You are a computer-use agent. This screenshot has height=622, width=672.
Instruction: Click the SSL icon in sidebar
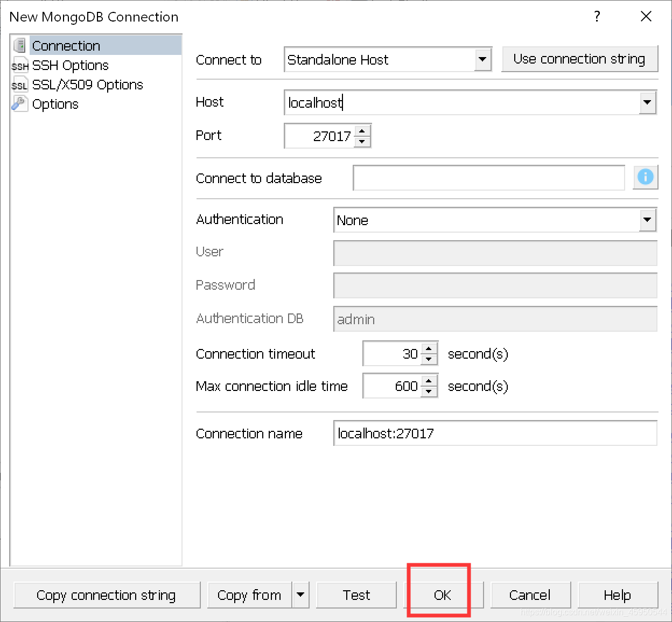click(x=20, y=85)
